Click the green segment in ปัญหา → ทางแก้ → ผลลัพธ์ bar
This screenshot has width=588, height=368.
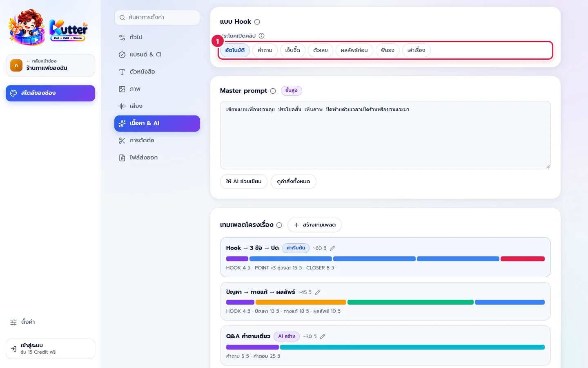[410, 302]
